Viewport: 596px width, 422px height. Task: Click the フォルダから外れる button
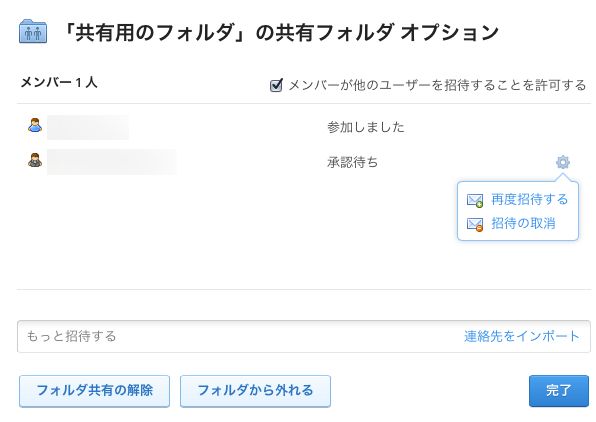255,391
